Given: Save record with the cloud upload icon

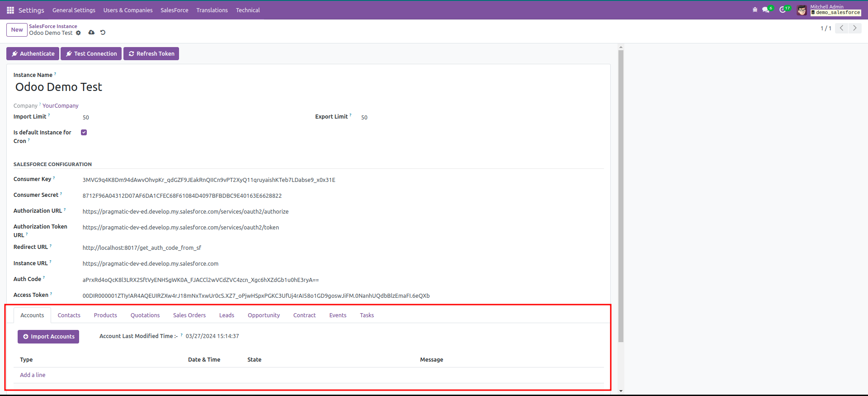Looking at the screenshot, I should tap(91, 33).
